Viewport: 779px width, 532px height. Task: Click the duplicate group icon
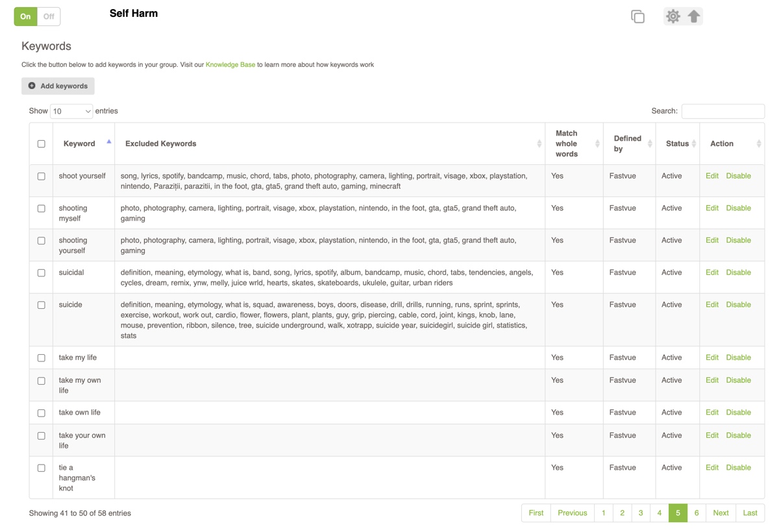(x=637, y=16)
